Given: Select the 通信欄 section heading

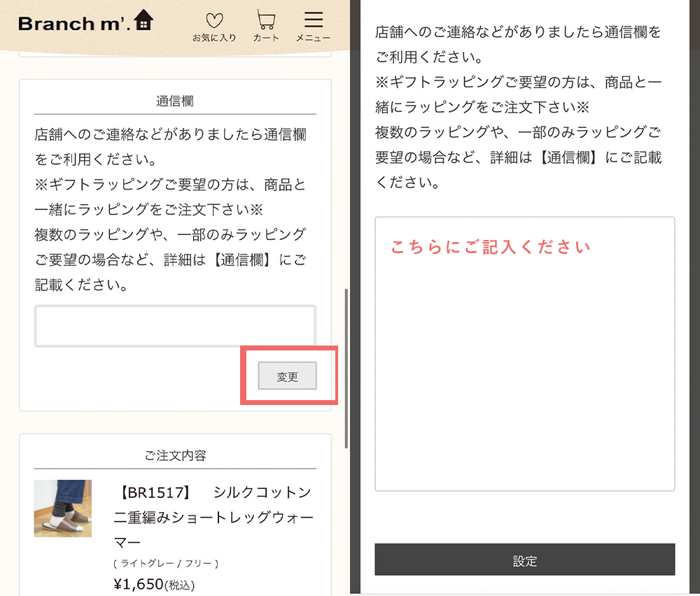Looking at the screenshot, I should (x=174, y=100).
